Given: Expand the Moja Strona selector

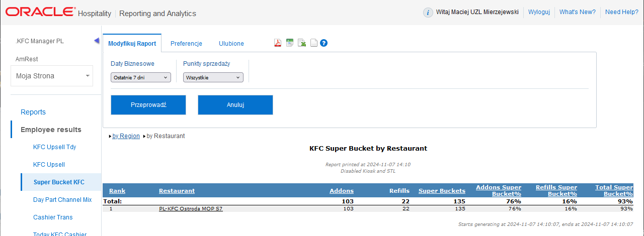Looking at the screenshot, I should click(51, 76).
